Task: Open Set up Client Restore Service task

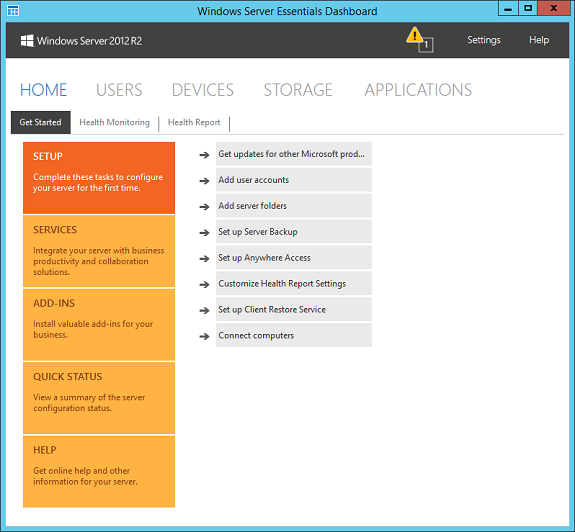Action: tap(294, 309)
